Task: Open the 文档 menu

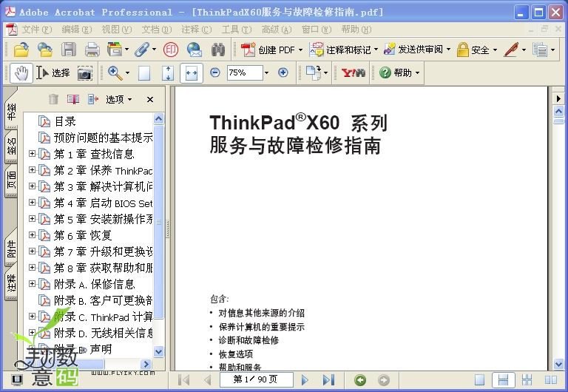Action: tap(157, 30)
